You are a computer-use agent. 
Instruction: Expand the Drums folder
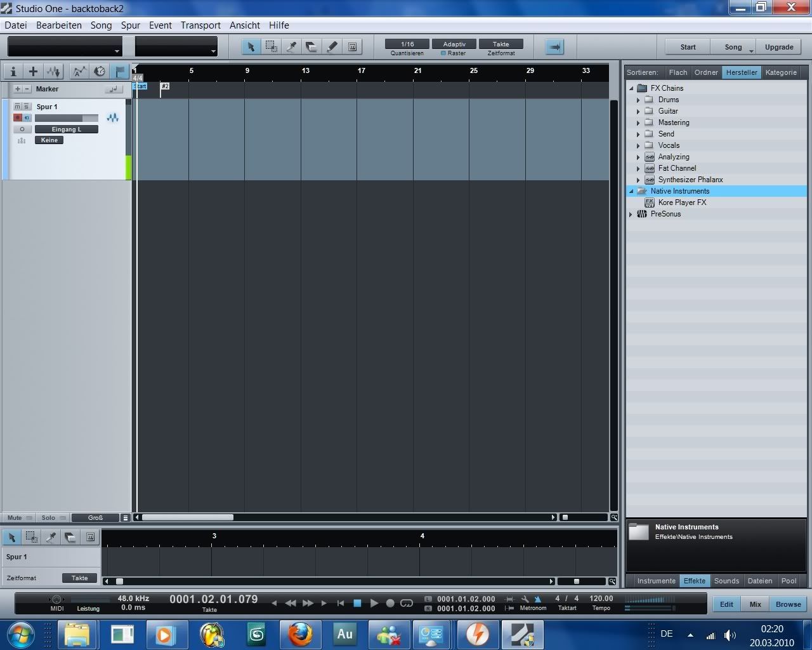point(638,100)
